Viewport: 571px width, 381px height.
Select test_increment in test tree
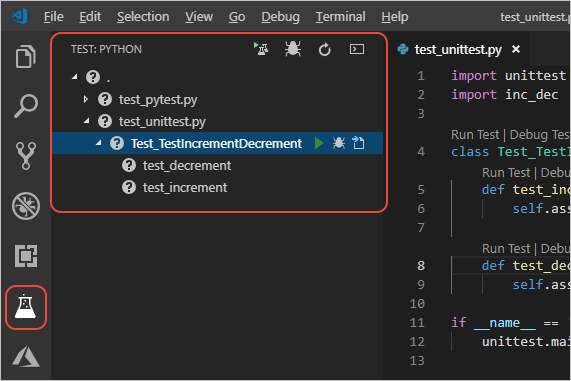click(x=185, y=188)
